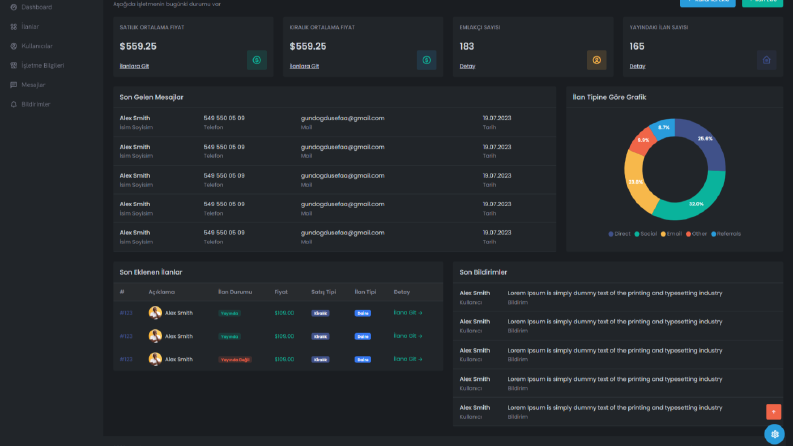Toggle Other series in chart legend
The width and height of the screenshot is (793, 446).
click(696, 234)
